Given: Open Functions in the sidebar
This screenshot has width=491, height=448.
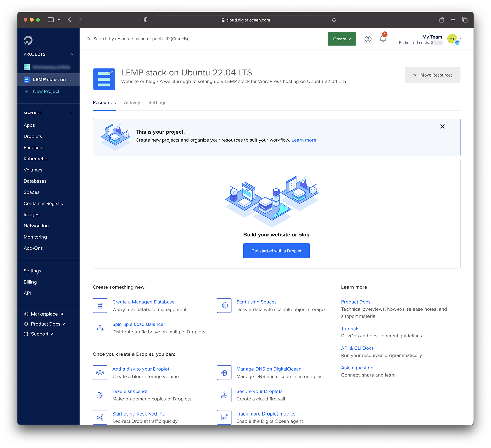Looking at the screenshot, I should 34,148.
